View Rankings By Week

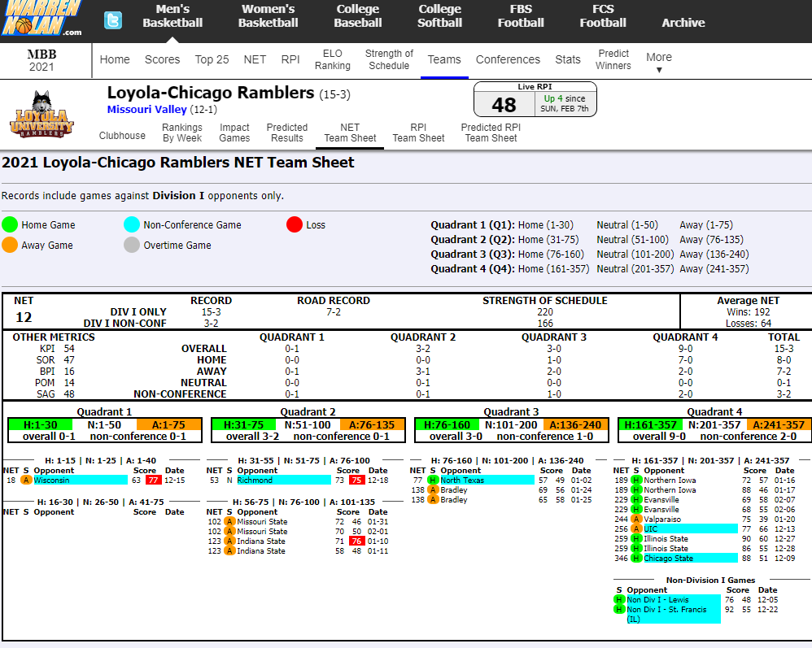(182, 133)
